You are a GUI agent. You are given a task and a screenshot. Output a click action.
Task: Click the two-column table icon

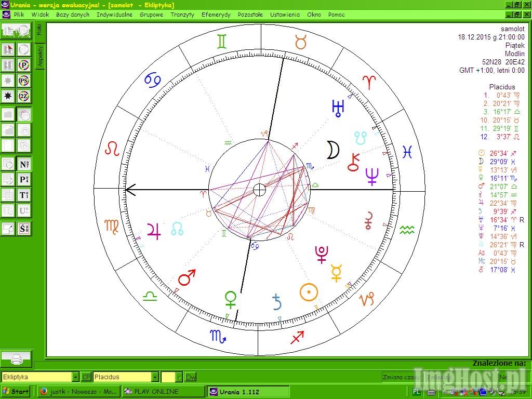[8, 65]
